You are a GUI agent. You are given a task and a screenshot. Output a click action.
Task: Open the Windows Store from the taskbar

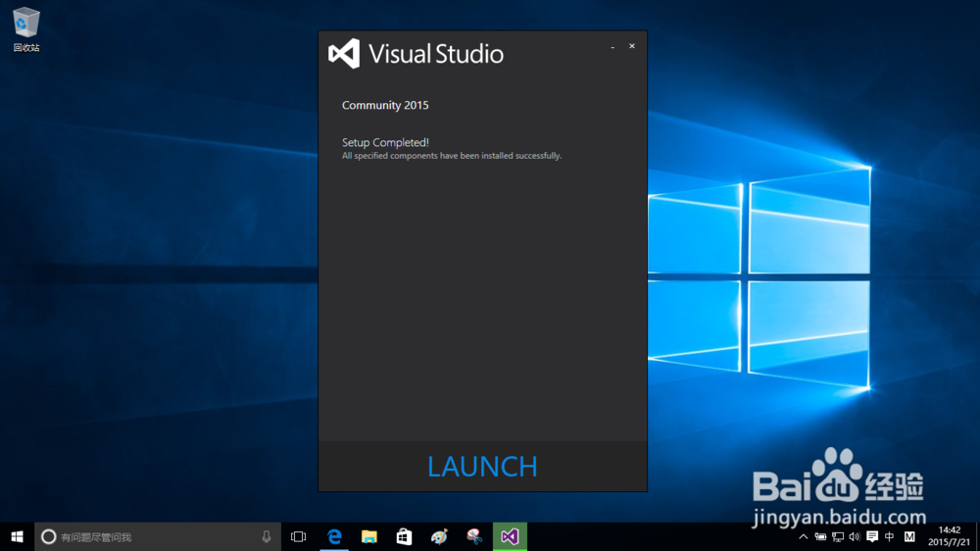[405, 536]
